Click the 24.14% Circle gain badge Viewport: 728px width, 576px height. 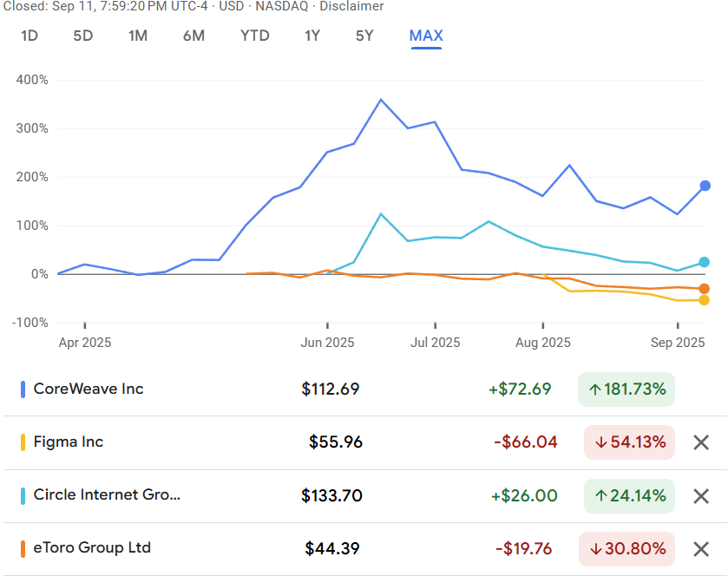coord(629,495)
